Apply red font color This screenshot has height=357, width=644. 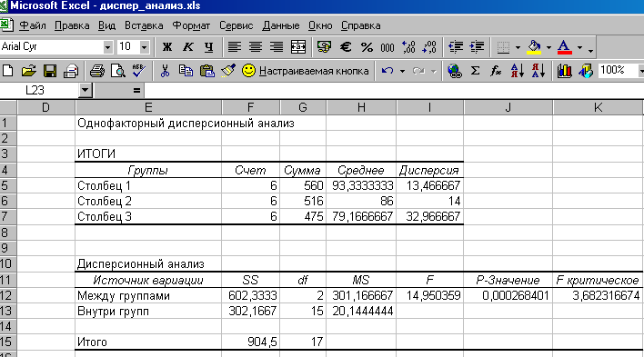coord(565,47)
